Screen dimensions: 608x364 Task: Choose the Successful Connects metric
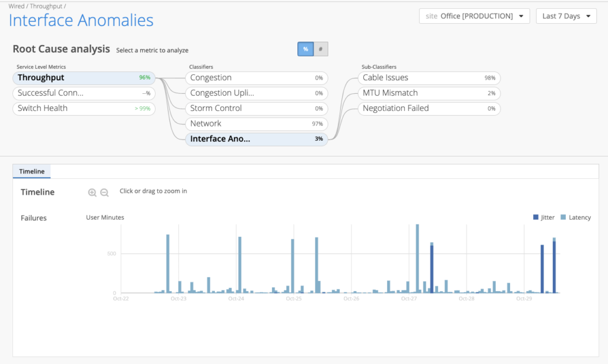tap(83, 93)
